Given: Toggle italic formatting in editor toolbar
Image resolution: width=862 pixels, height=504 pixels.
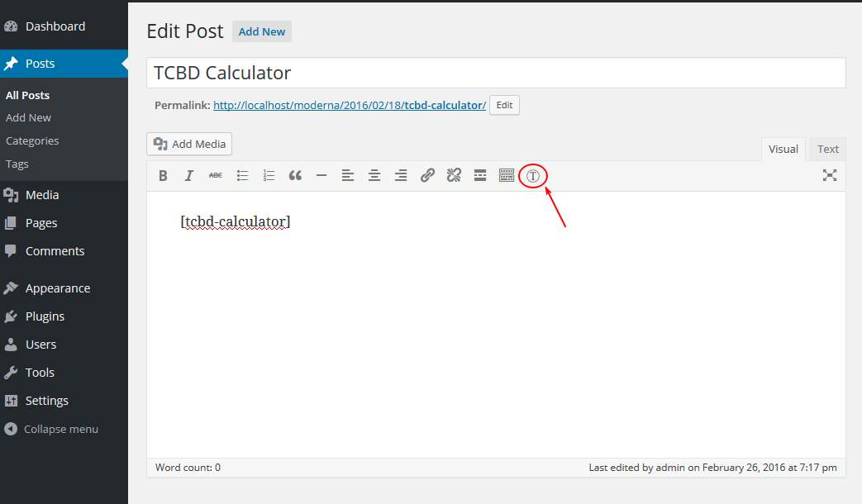Looking at the screenshot, I should click(x=189, y=175).
